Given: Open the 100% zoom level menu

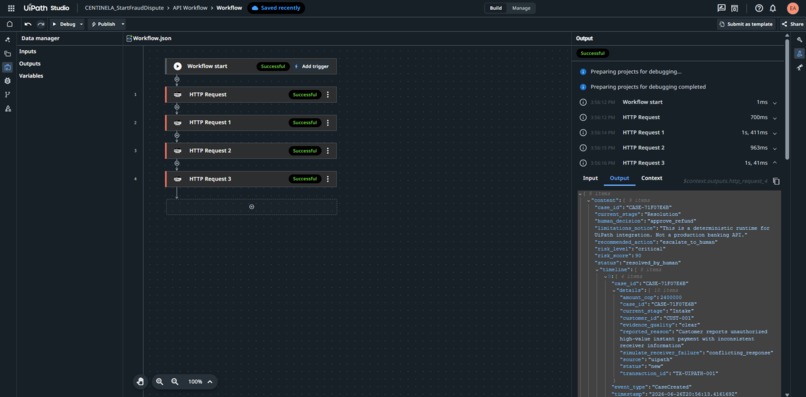Looking at the screenshot, I should coord(200,382).
